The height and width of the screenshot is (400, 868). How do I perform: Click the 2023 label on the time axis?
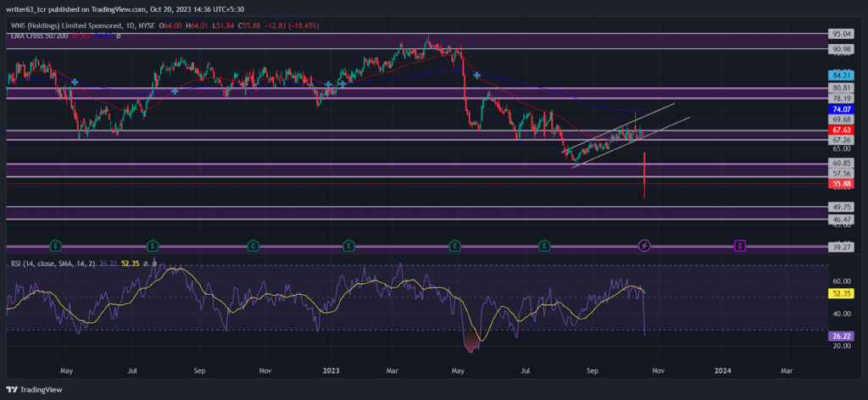click(x=331, y=369)
